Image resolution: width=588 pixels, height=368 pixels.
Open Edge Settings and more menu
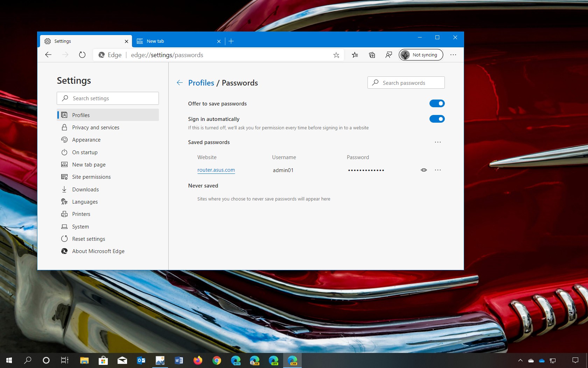click(453, 55)
